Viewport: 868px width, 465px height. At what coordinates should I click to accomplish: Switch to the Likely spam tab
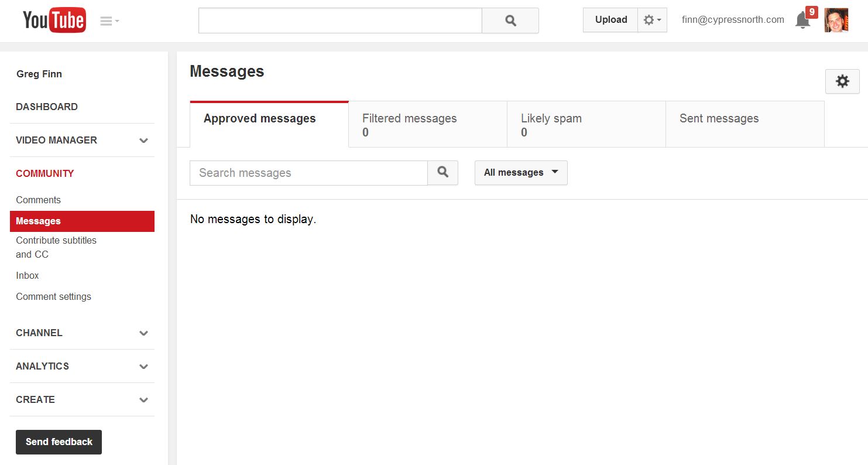click(586, 124)
